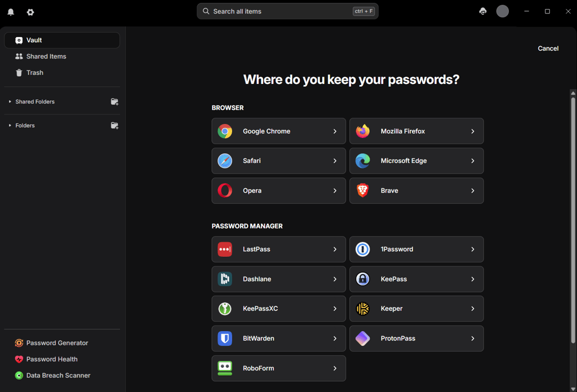Choose Opera as import source
This screenshot has height=392, width=577.
[x=278, y=190]
